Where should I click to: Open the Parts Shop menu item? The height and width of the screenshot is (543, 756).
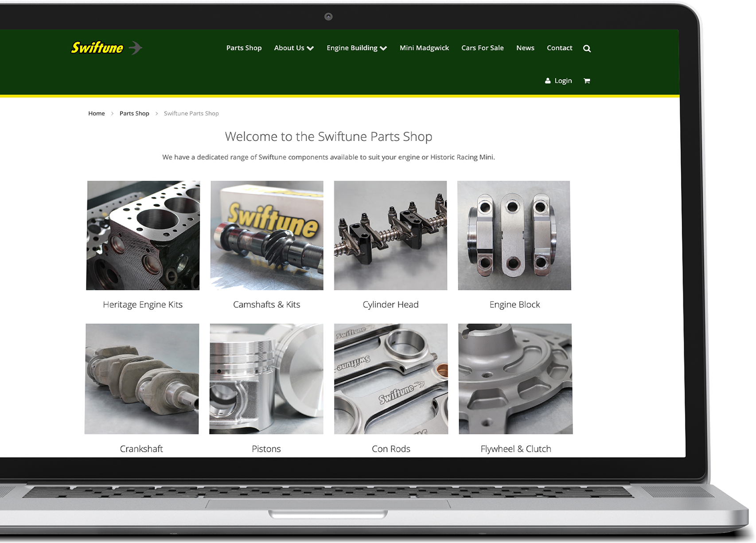(x=244, y=48)
